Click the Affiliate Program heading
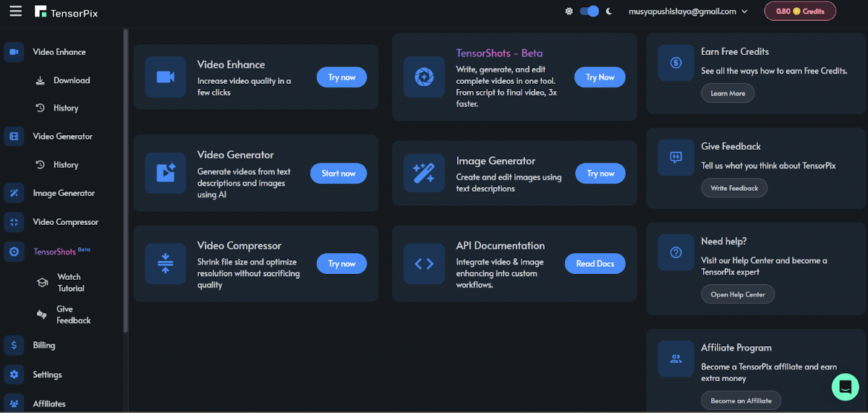Screen dimensions: 868x415 736,348
